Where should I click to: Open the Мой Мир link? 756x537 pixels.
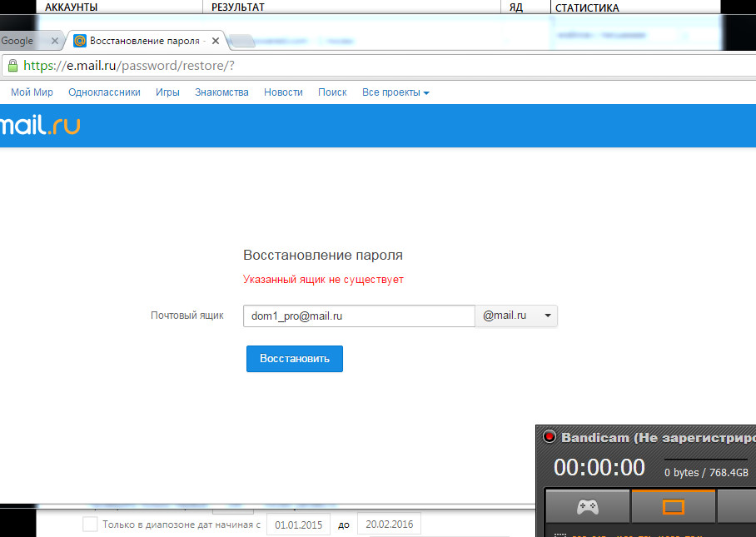coord(32,92)
